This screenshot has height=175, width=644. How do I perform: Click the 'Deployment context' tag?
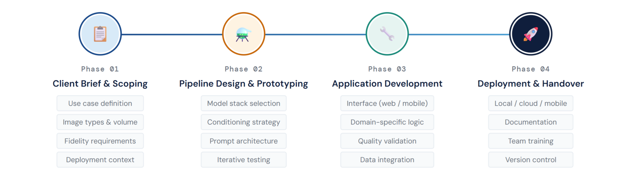click(100, 160)
